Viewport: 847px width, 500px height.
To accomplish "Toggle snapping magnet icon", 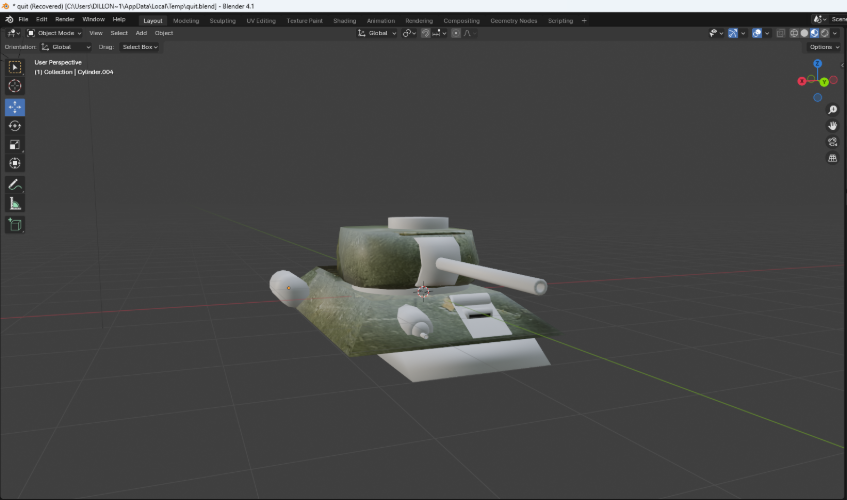I will coord(426,33).
